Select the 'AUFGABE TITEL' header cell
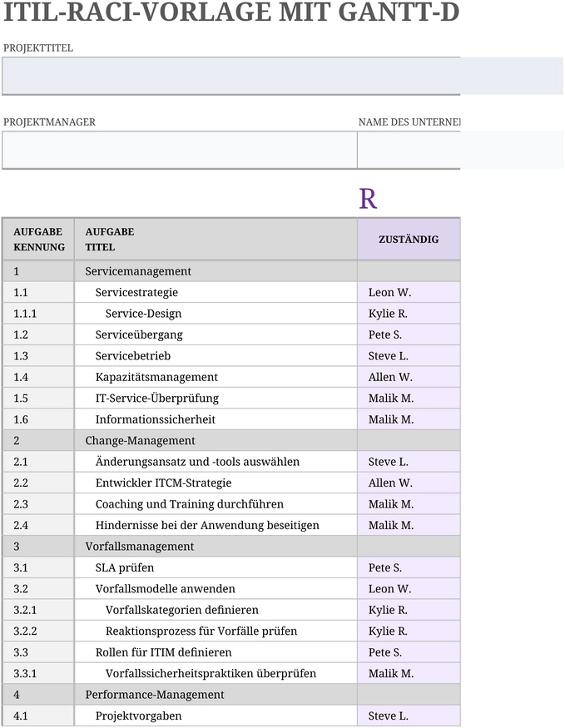The image size is (565, 728). click(x=216, y=239)
